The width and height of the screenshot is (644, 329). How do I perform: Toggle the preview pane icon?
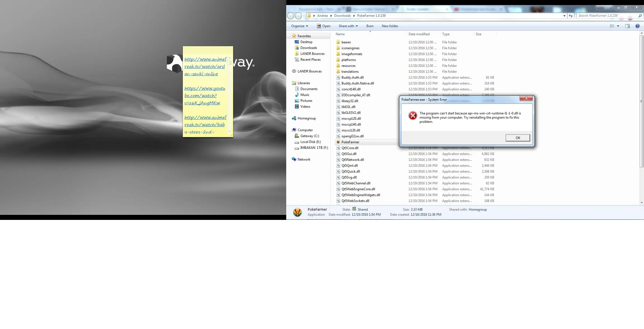point(627,26)
